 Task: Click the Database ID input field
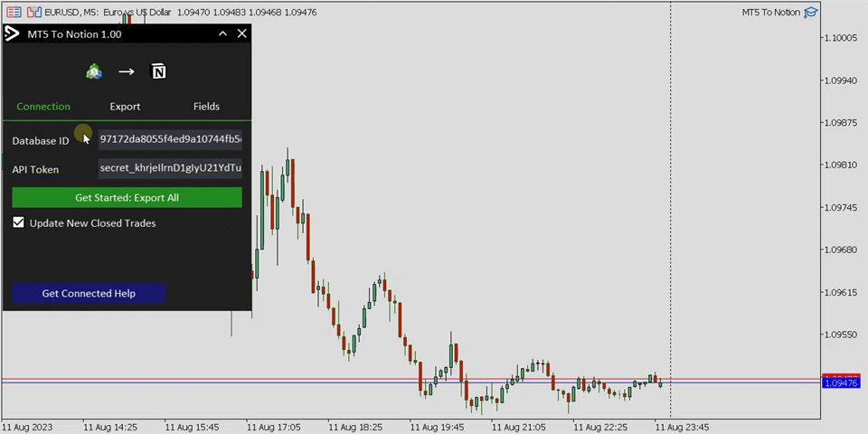click(x=170, y=139)
